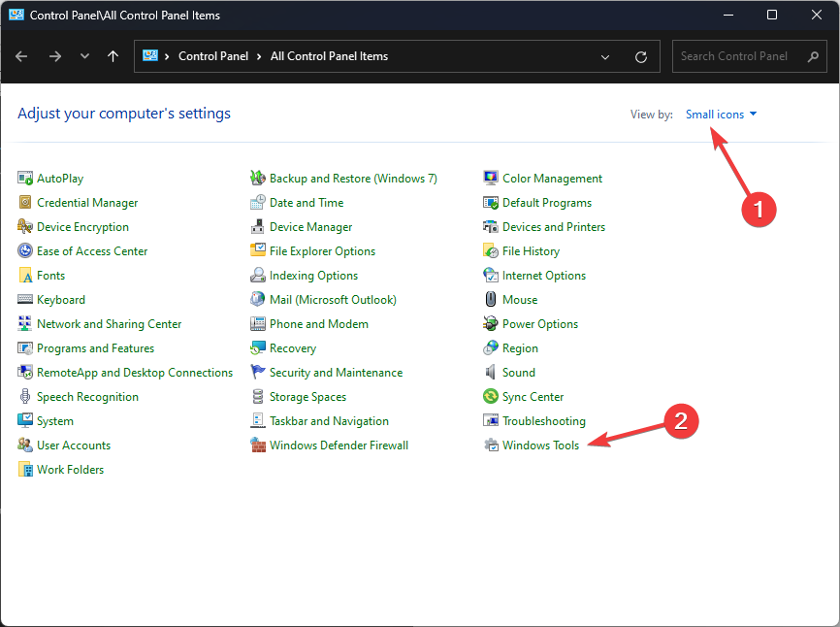Click the System monitor icon
840x627 pixels.
point(25,420)
